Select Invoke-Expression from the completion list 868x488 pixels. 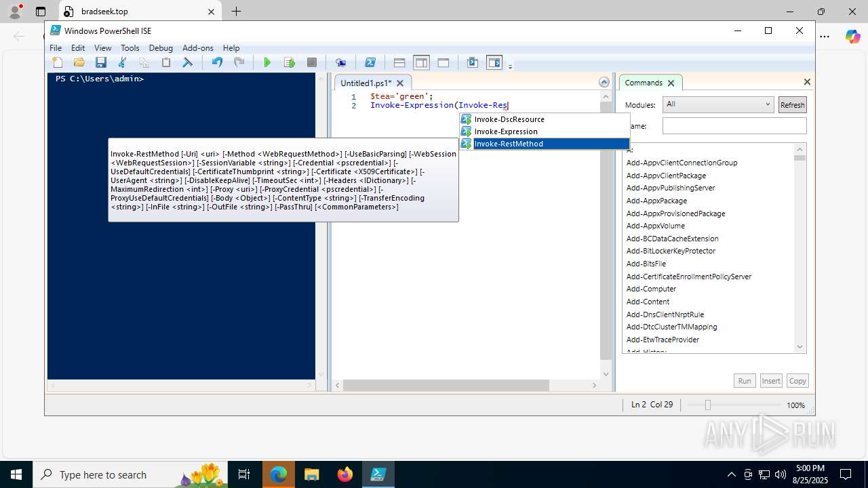[545, 131]
